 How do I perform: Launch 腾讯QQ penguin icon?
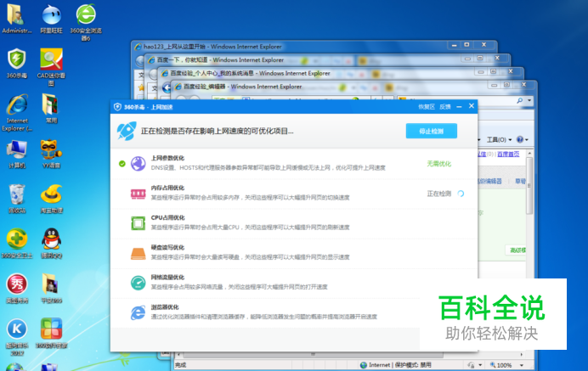(51, 244)
